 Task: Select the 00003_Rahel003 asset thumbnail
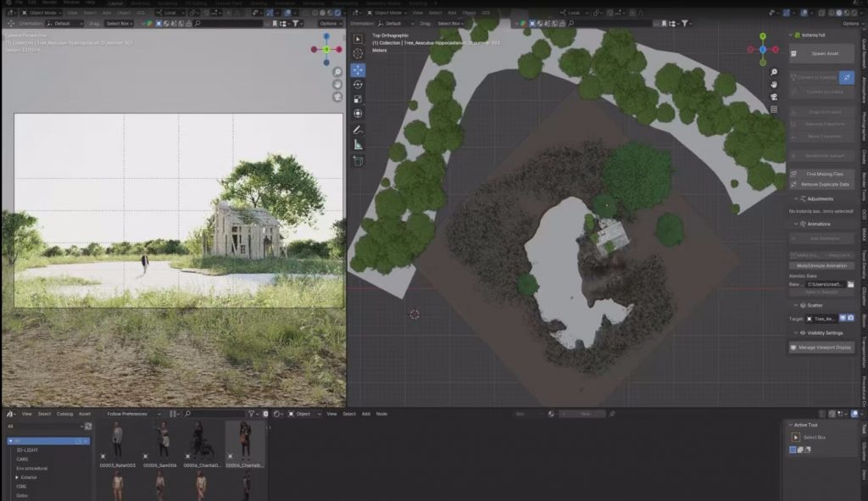117,444
